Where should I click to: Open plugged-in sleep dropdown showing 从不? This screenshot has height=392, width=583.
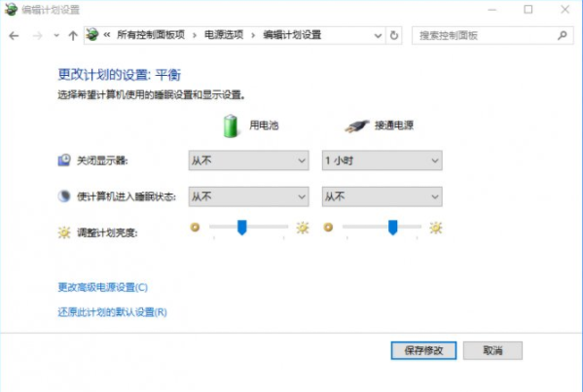(382, 196)
